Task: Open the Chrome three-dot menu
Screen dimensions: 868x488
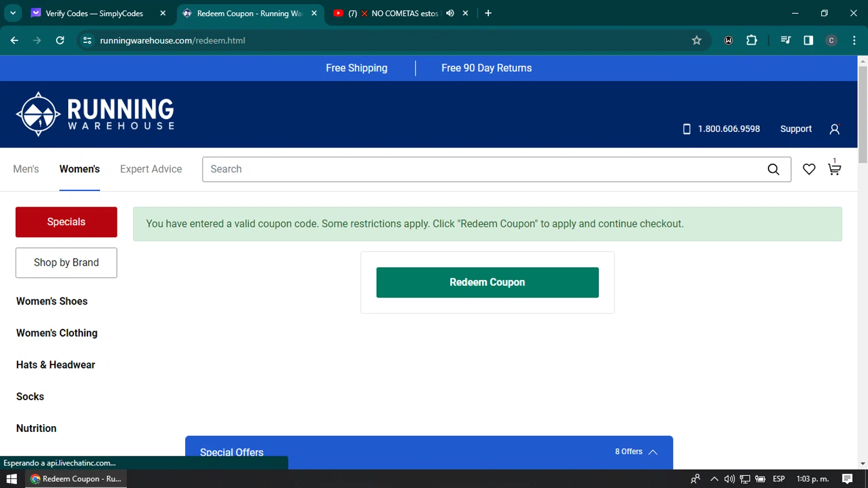Action: tap(854, 41)
